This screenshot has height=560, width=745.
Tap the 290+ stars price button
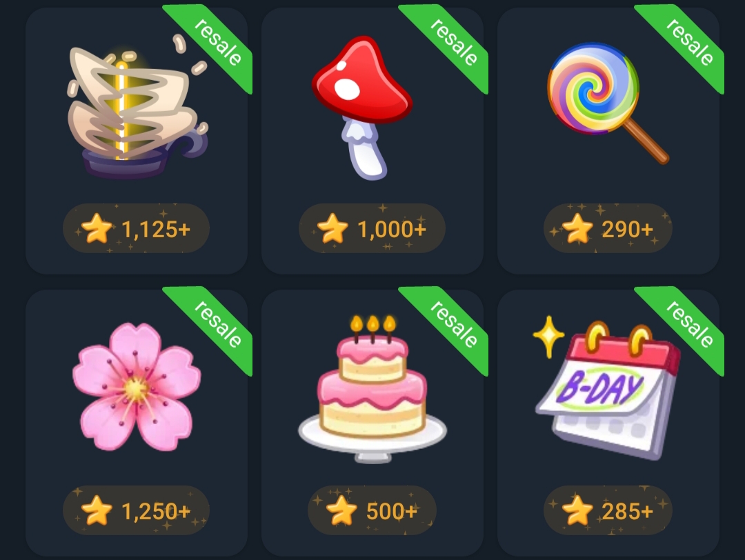608,228
